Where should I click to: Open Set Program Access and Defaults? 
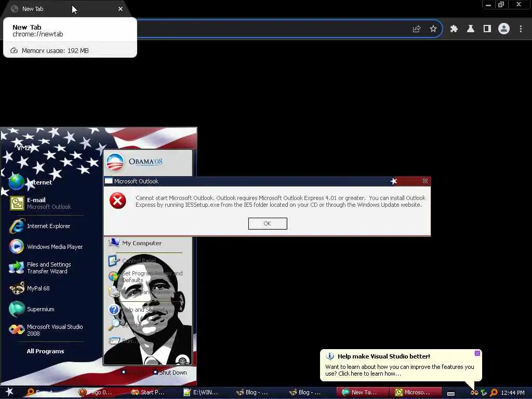point(146,276)
